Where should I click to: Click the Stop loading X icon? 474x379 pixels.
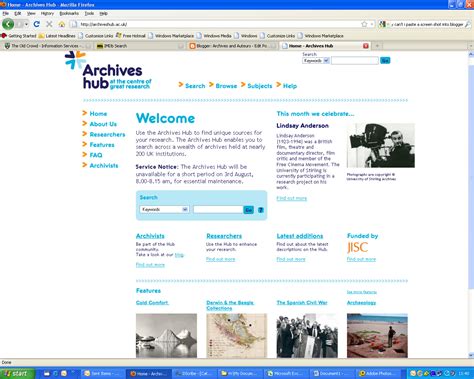tap(49, 24)
